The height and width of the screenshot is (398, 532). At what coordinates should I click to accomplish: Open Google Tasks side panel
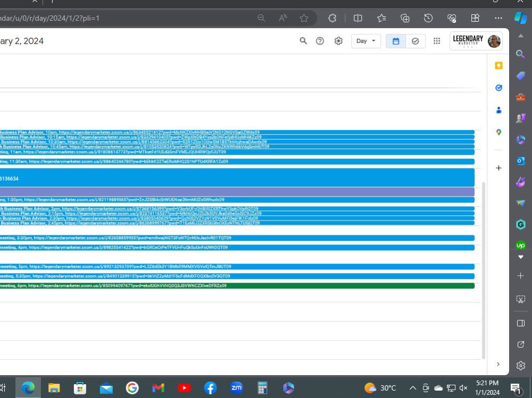click(x=498, y=88)
